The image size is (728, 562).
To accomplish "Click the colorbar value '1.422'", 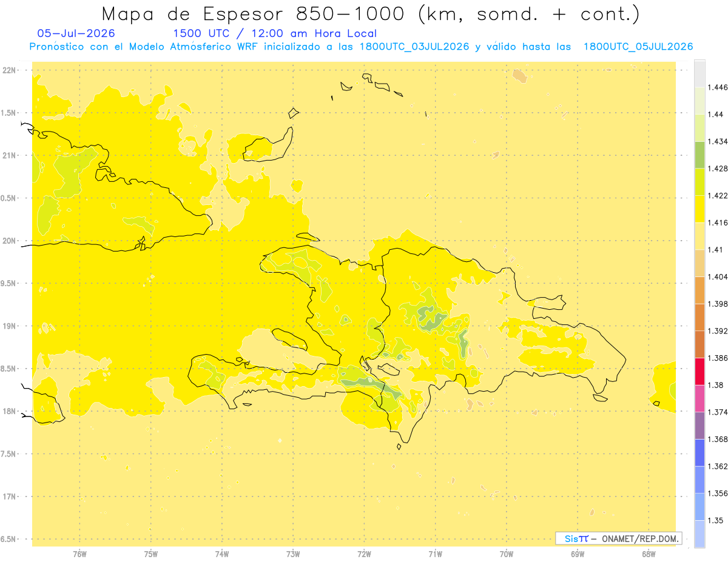I will 718,195.
